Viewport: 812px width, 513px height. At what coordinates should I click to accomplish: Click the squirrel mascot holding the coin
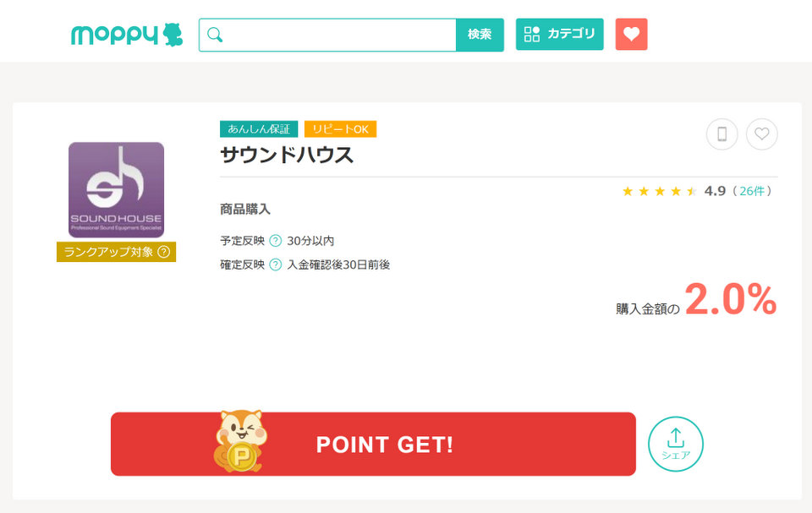[x=240, y=442]
